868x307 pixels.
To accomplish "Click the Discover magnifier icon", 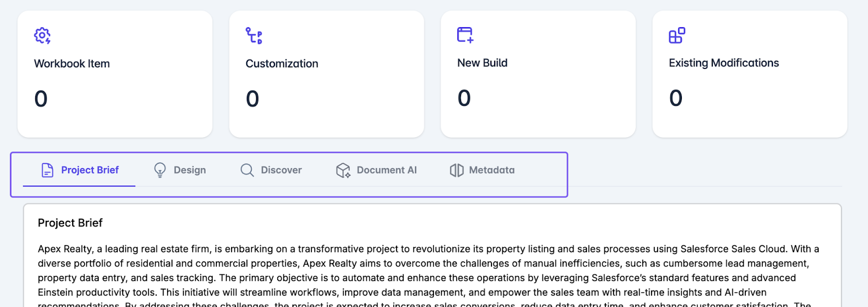I will (247, 170).
